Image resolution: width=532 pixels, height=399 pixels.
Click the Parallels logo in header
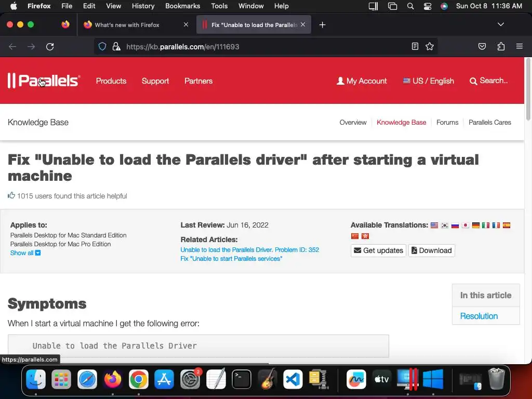pyautogui.click(x=44, y=81)
